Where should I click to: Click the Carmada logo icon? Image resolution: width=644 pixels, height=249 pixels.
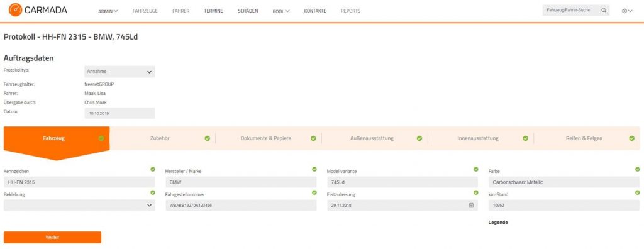15,10
